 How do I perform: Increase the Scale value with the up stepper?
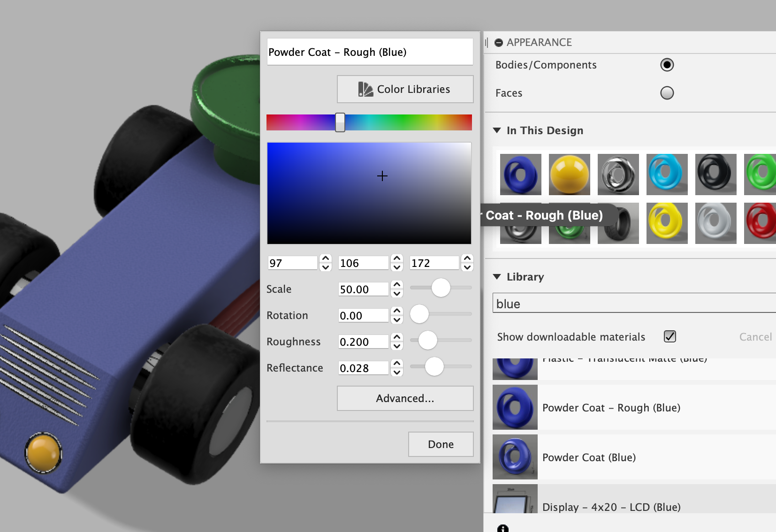point(397,284)
